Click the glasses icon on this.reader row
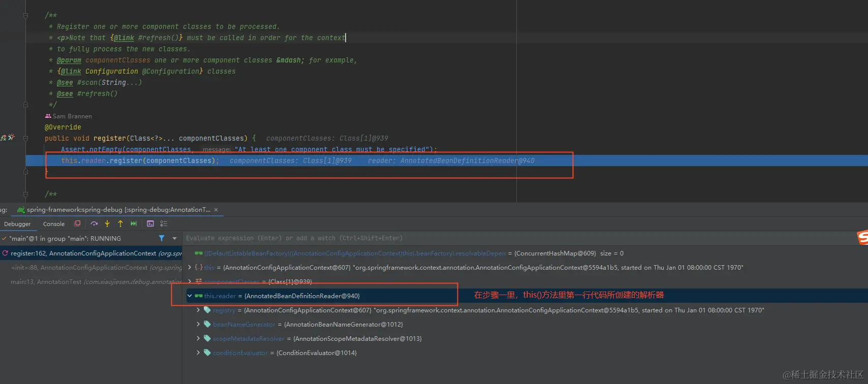The image size is (868, 384). [199, 296]
